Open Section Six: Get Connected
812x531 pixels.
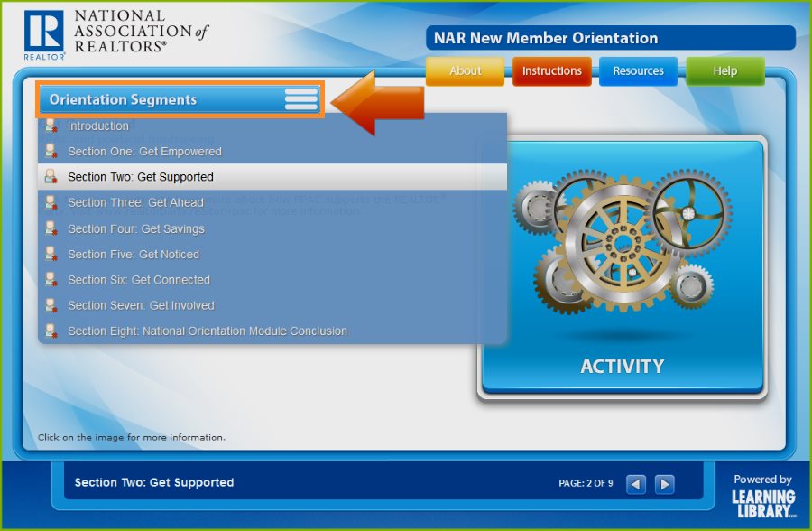139,280
